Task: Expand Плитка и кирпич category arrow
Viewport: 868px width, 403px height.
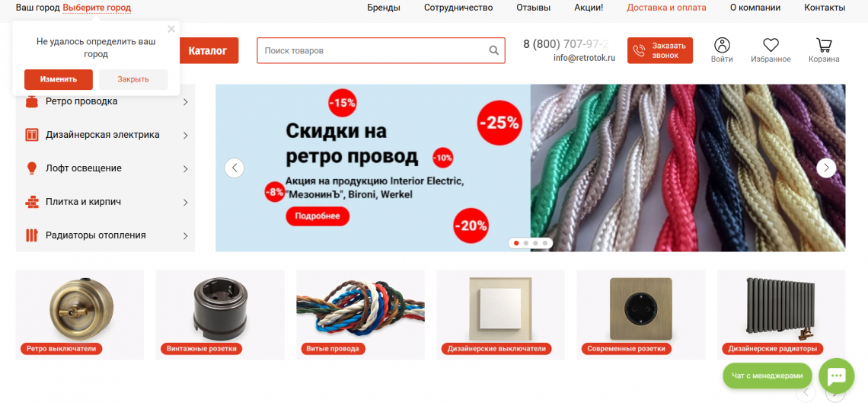Action: (x=186, y=203)
